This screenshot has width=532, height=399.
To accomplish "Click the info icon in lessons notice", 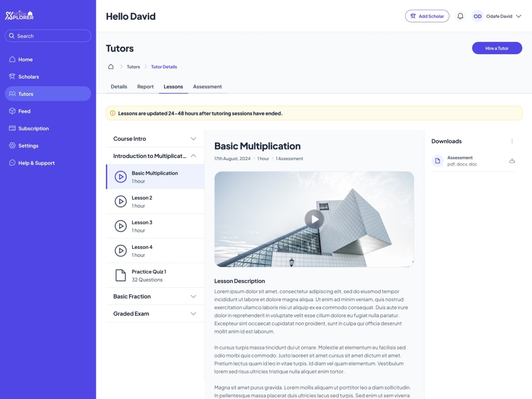I will point(113,113).
